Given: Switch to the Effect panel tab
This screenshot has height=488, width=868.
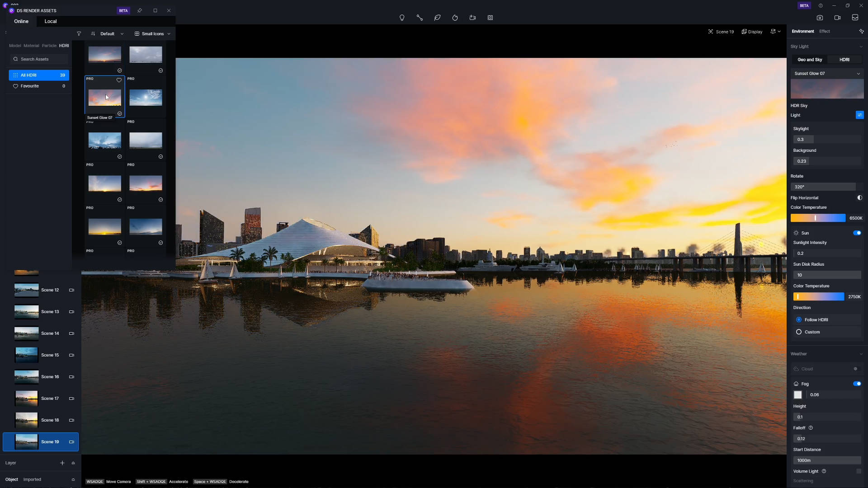Looking at the screenshot, I should [824, 31].
